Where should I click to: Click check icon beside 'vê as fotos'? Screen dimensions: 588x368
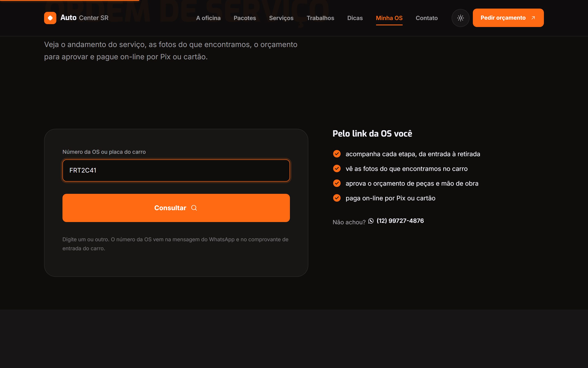tap(337, 168)
